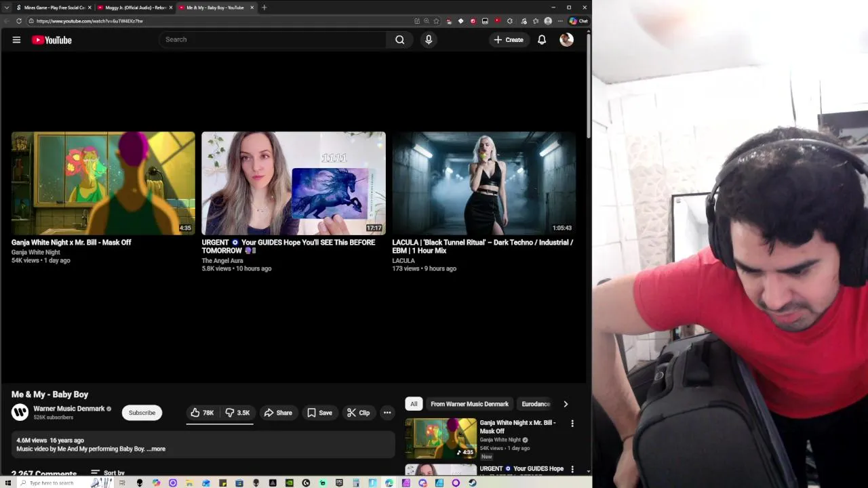Save the video to a playlist
This screenshot has width=868, height=488.
pyautogui.click(x=319, y=413)
